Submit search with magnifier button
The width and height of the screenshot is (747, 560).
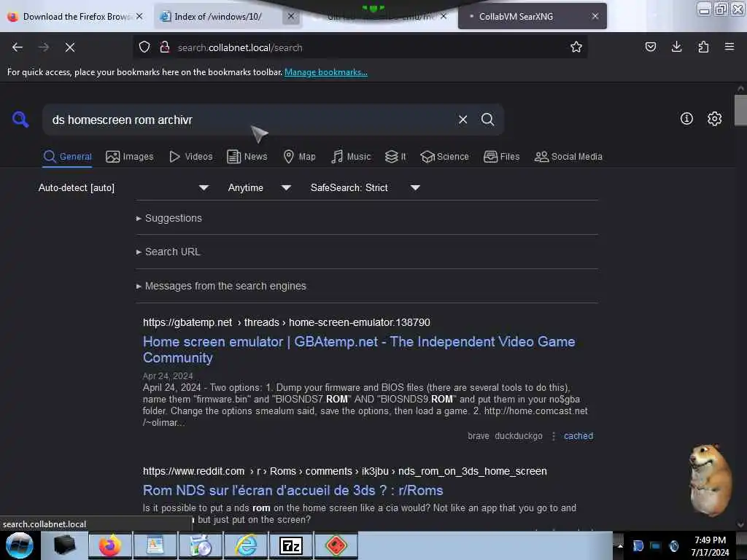pos(487,120)
